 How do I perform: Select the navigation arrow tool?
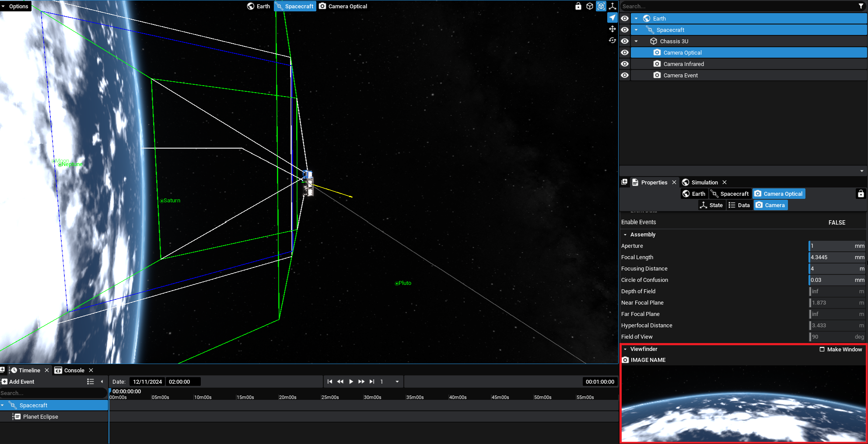[x=612, y=17]
